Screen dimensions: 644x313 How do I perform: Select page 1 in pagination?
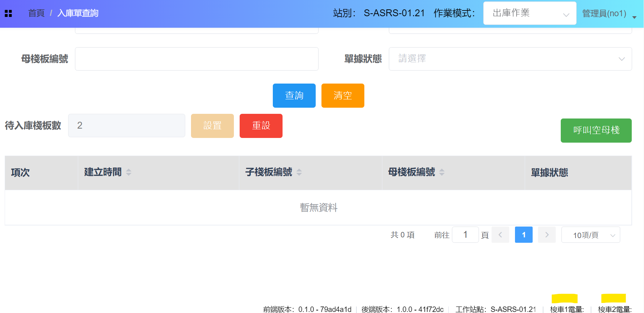point(523,235)
